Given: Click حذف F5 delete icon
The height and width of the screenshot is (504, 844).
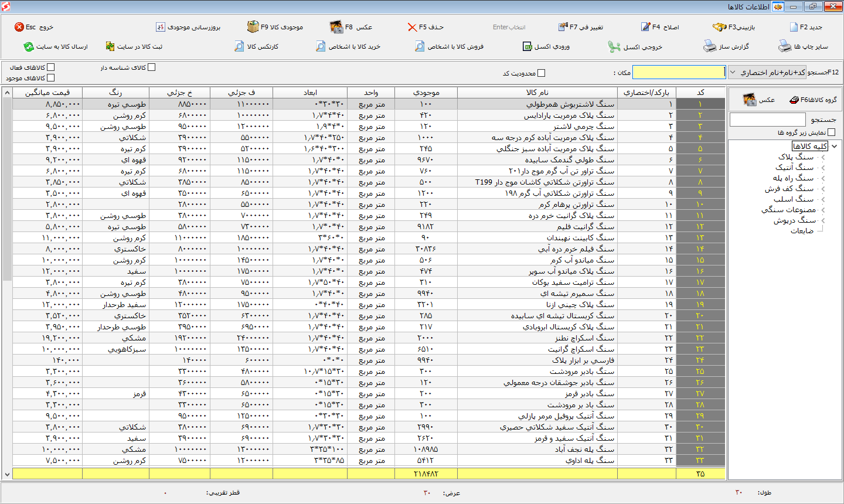Looking at the screenshot, I should pos(412,27).
